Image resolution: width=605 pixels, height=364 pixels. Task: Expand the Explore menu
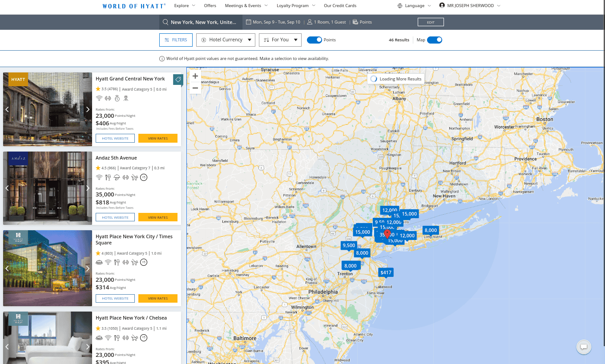coord(185,6)
